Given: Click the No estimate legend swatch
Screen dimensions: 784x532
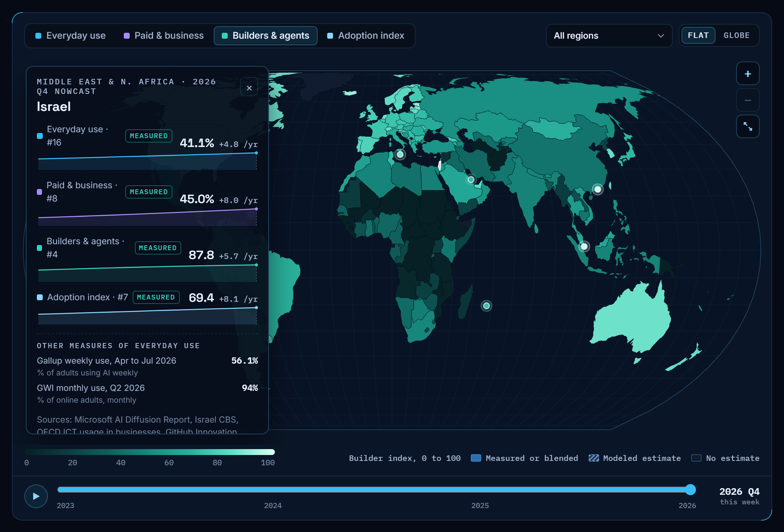Looking at the screenshot, I should tap(696, 458).
